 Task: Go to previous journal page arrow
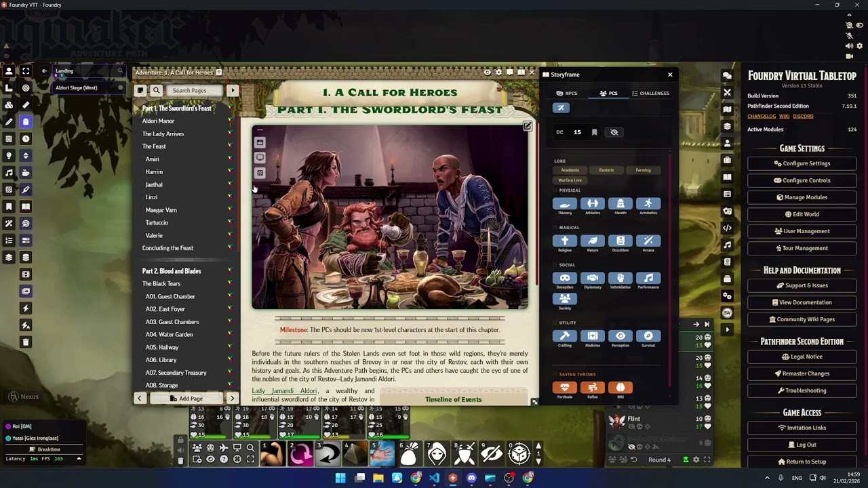[x=140, y=399]
